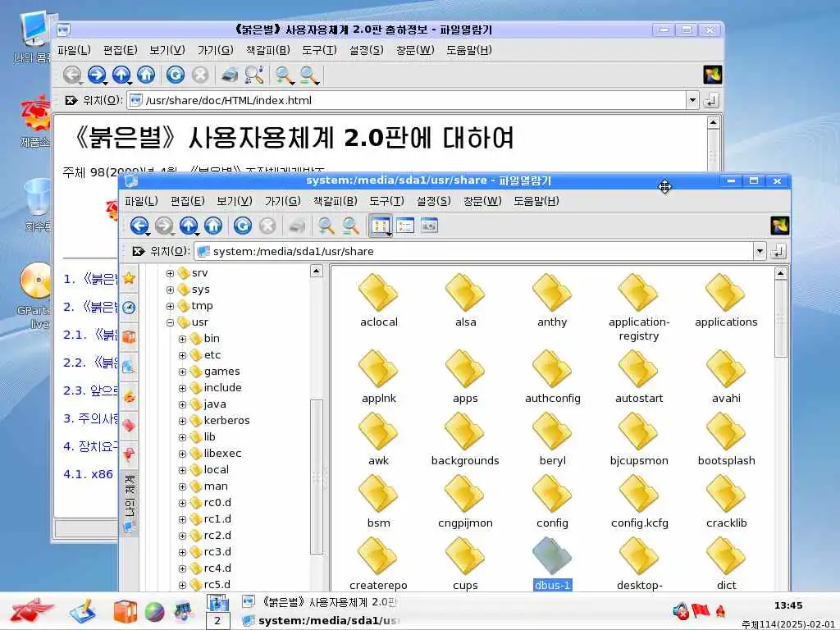
Task: Expand the srv tree node
Action: pos(170,273)
